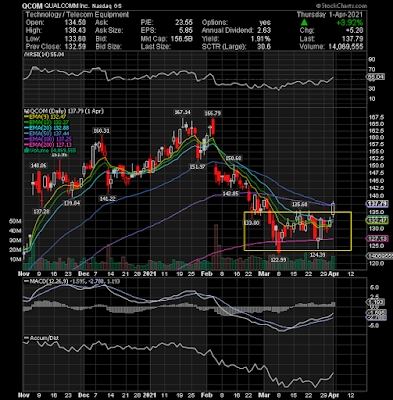Image resolution: width=393 pixels, height=400 pixels.
Task: Click the Yield value 1.91%
Action: pos(261,38)
